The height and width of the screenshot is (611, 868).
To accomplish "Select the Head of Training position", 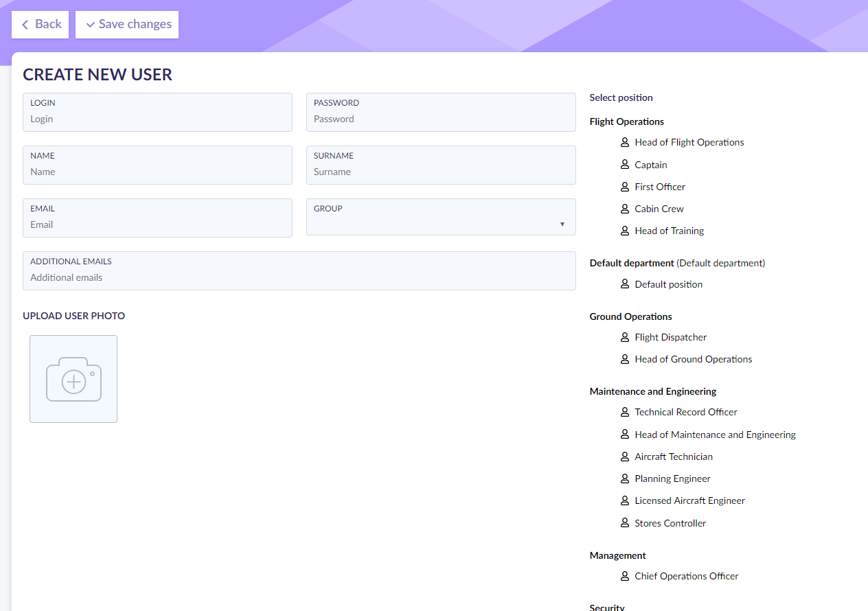I will pyautogui.click(x=669, y=231).
